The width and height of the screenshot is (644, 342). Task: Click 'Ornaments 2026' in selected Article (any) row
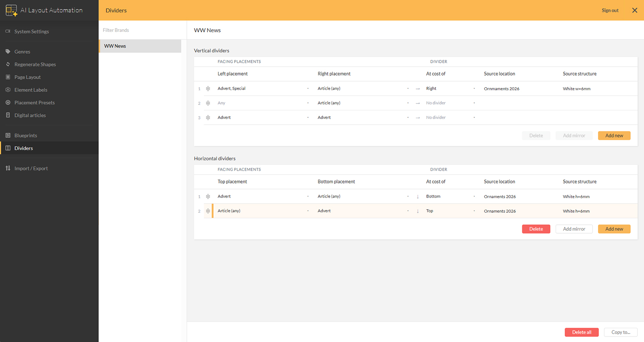tap(500, 211)
